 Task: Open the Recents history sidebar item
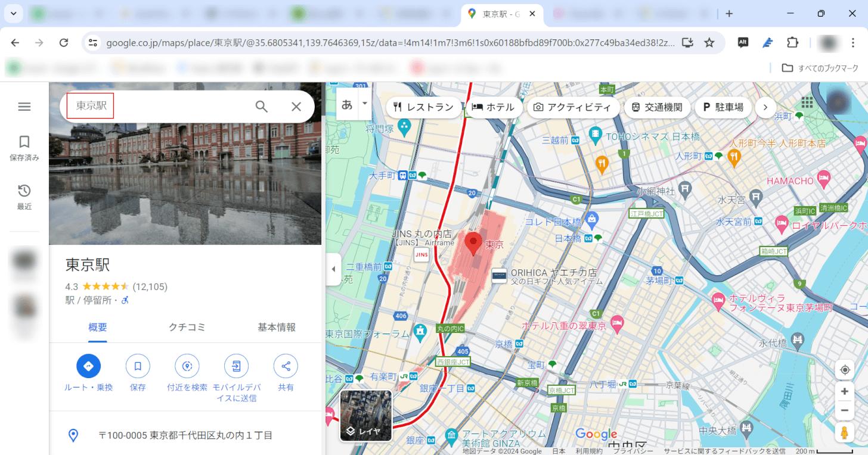pos(24,197)
